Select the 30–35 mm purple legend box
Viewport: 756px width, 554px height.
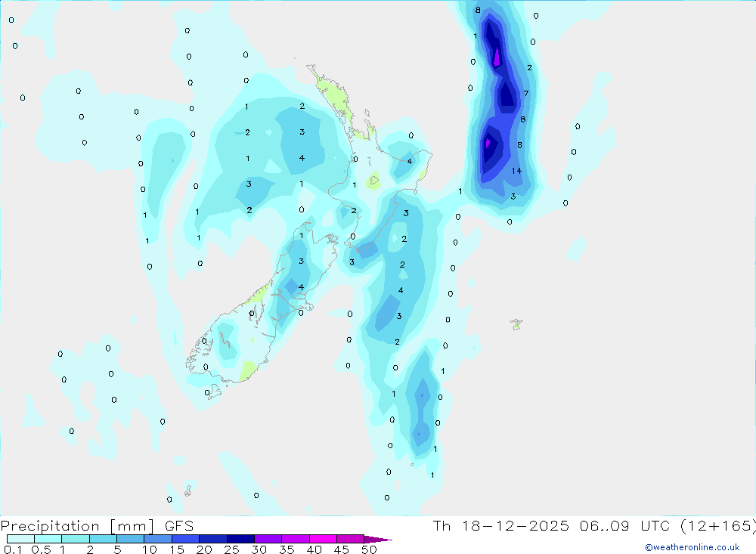click(268, 539)
